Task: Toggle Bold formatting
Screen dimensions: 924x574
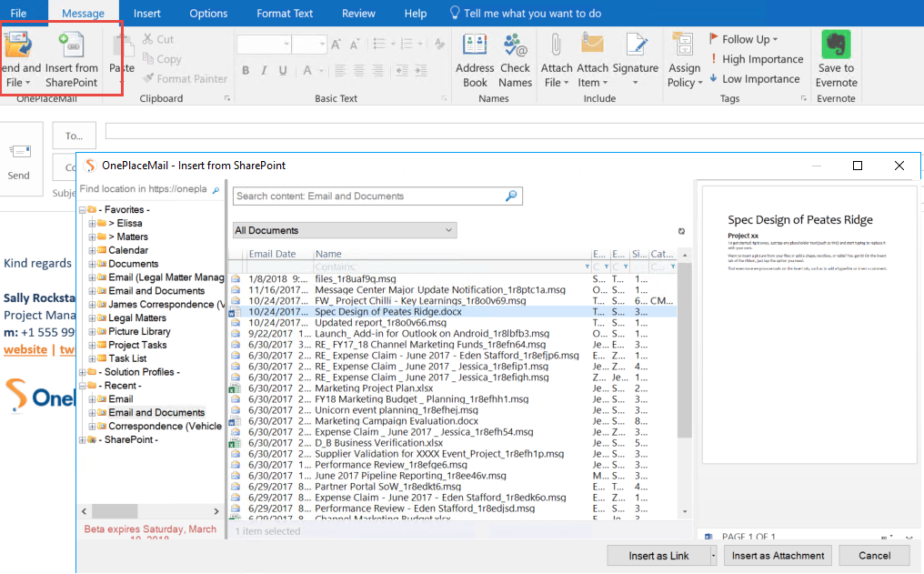Action: (x=246, y=71)
